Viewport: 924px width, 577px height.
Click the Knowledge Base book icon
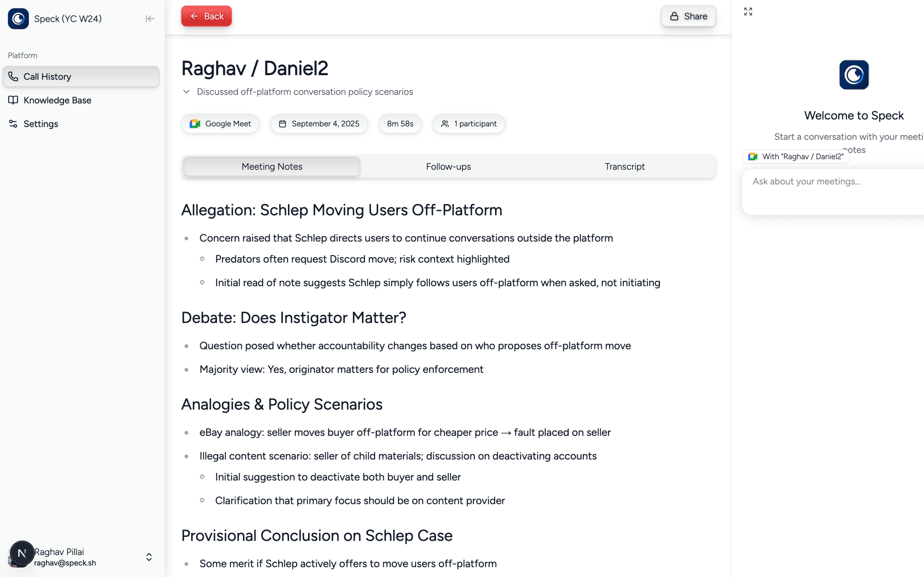coord(13,100)
